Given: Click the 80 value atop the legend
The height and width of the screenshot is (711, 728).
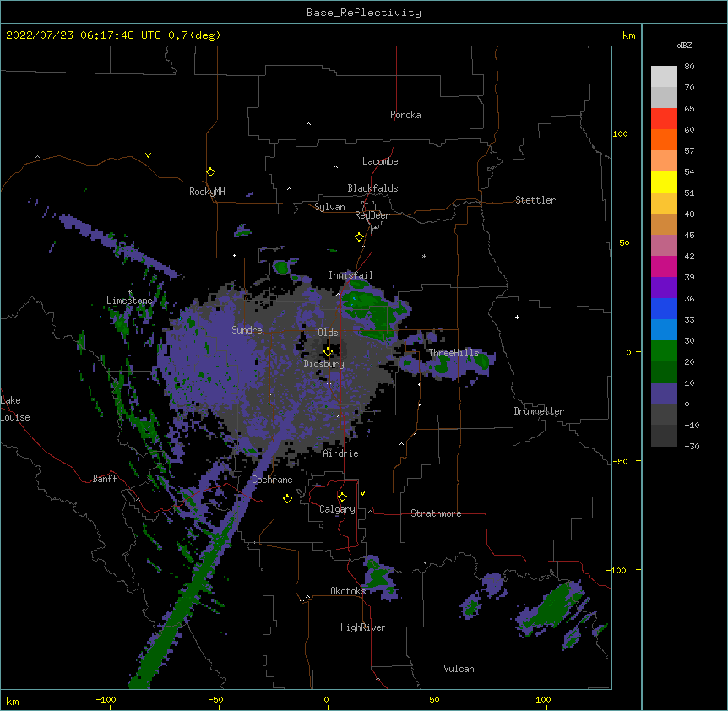Looking at the screenshot, I should [x=689, y=67].
